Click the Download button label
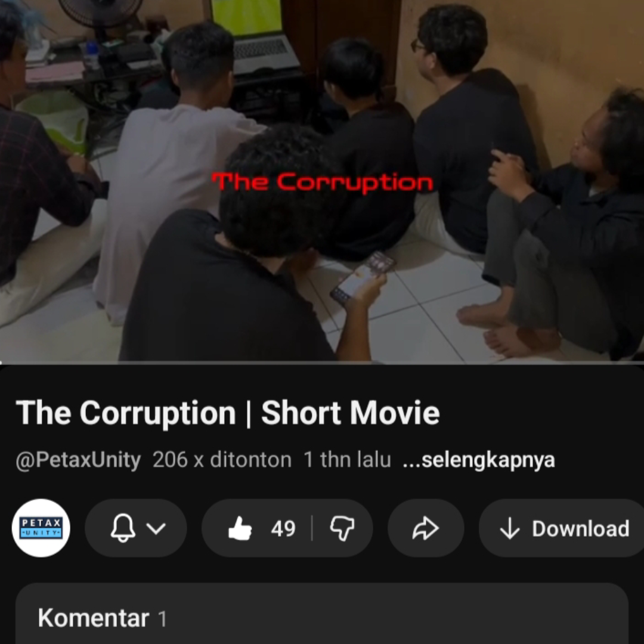 click(x=580, y=528)
